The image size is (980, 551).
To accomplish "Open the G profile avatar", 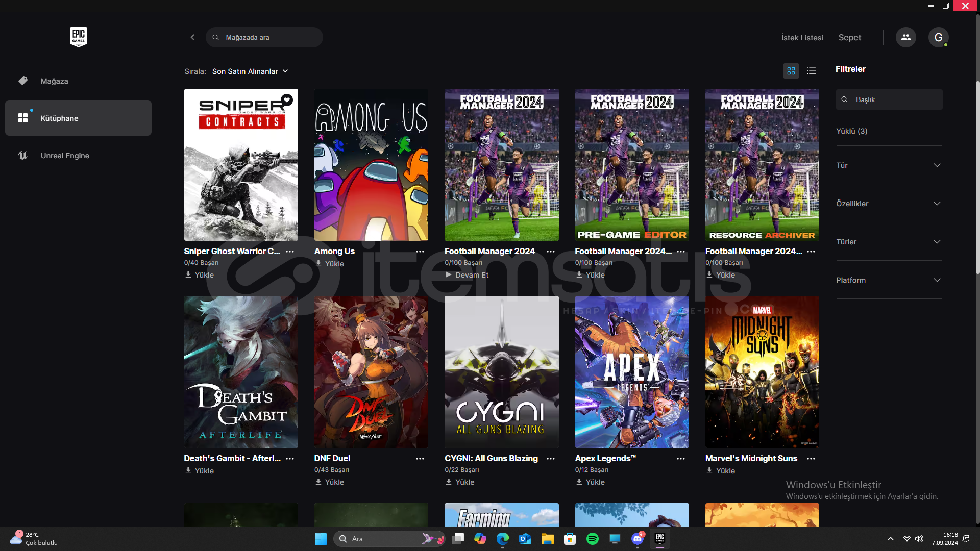I will coord(938,37).
